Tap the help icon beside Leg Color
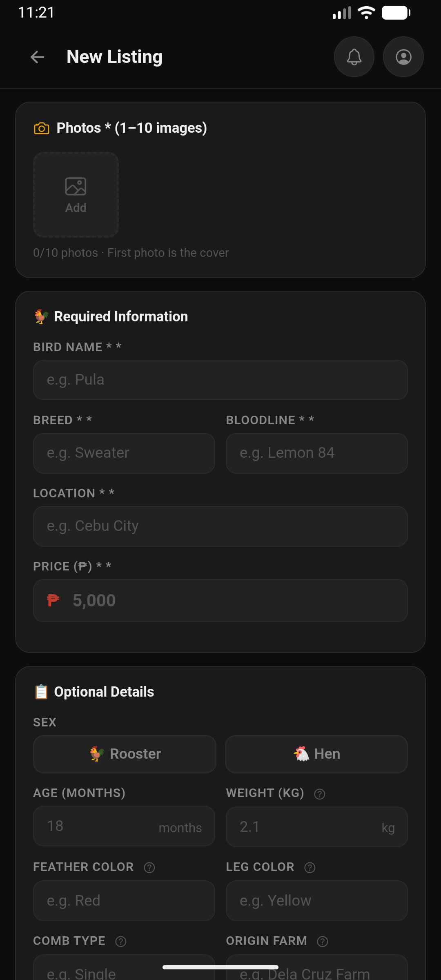The height and width of the screenshot is (980, 441). [309, 867]
